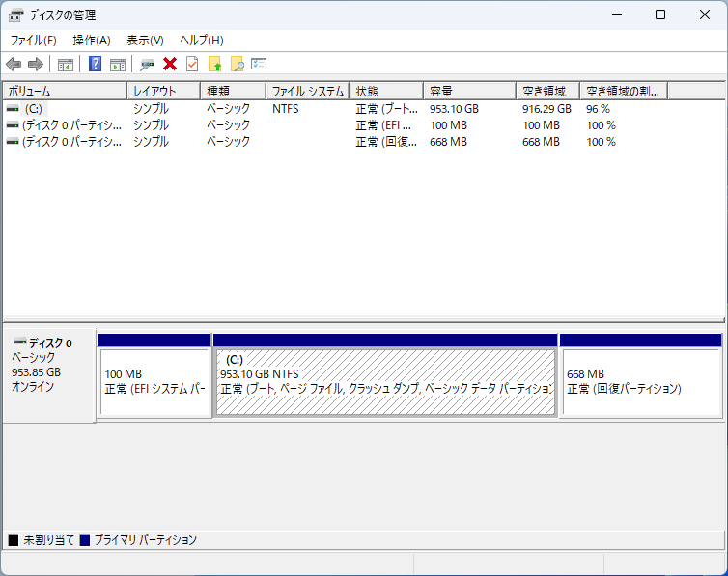The height and width of the screenshot is (576, 728).
Task: Open the 操作(A) menu
Action: pos(92,40)
